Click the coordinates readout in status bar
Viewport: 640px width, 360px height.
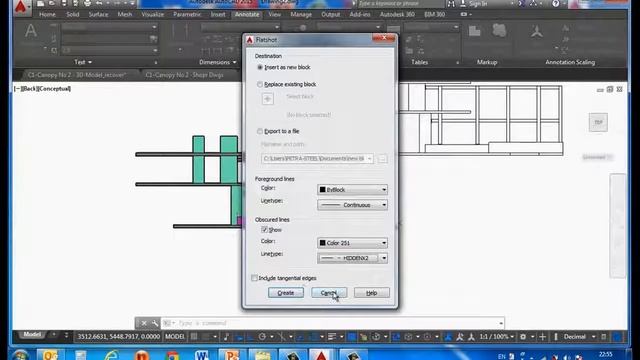pos(119,337)
